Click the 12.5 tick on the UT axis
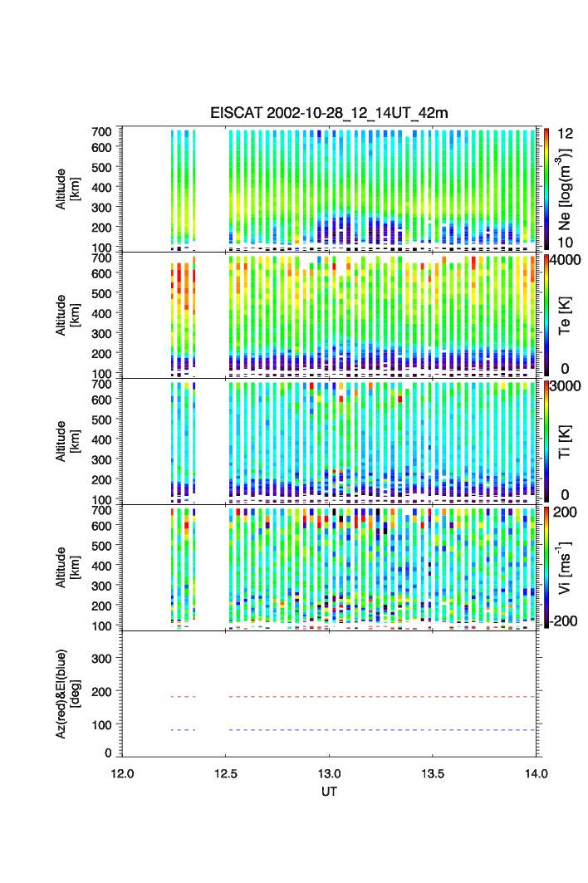Viewport: 588px width, 883px height. pyautogui.click(x=226, y=774)
